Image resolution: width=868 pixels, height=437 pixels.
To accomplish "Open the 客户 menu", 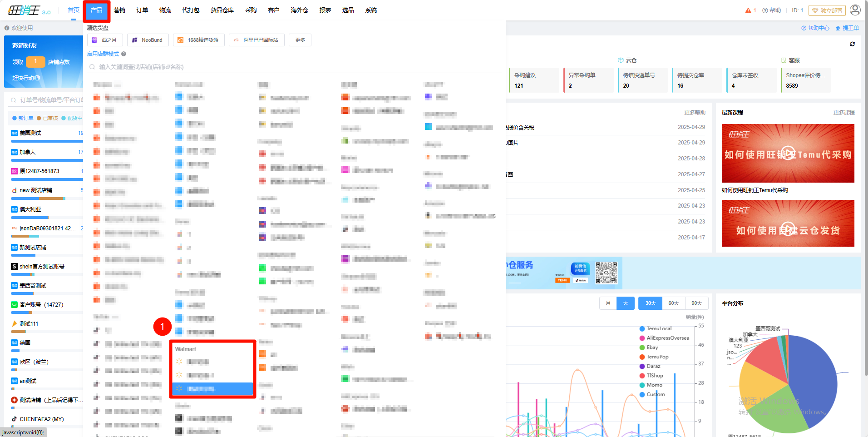I will coord(274,10).
